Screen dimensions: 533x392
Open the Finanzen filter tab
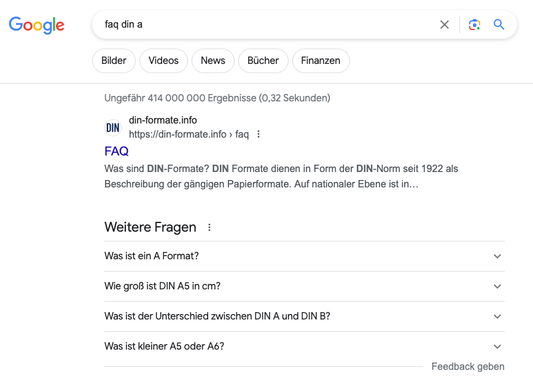point(321,61)
